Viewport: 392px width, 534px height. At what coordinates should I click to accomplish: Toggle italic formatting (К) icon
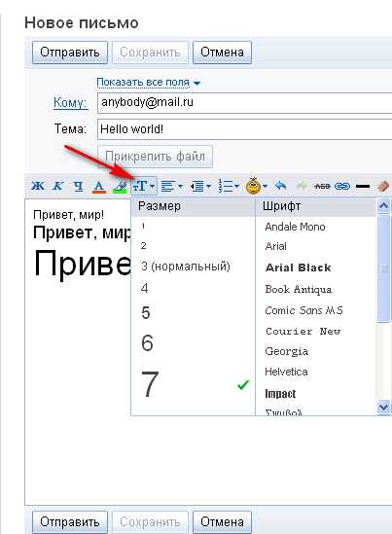tap(58, 186)
